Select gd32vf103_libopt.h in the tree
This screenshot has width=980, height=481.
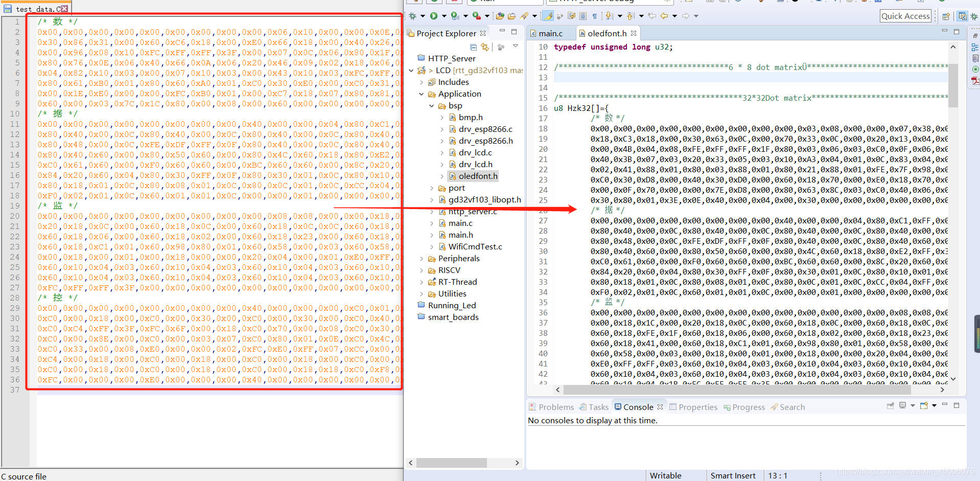(484, 200)
